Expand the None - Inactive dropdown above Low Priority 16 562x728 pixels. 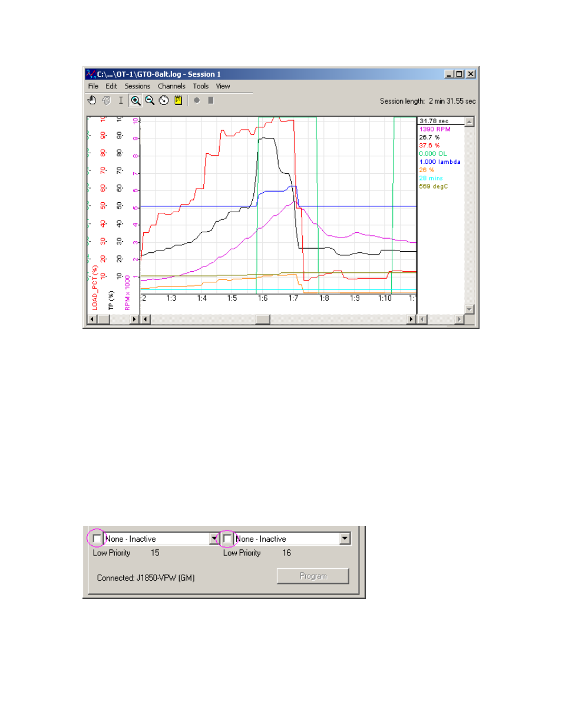(345, 539)
